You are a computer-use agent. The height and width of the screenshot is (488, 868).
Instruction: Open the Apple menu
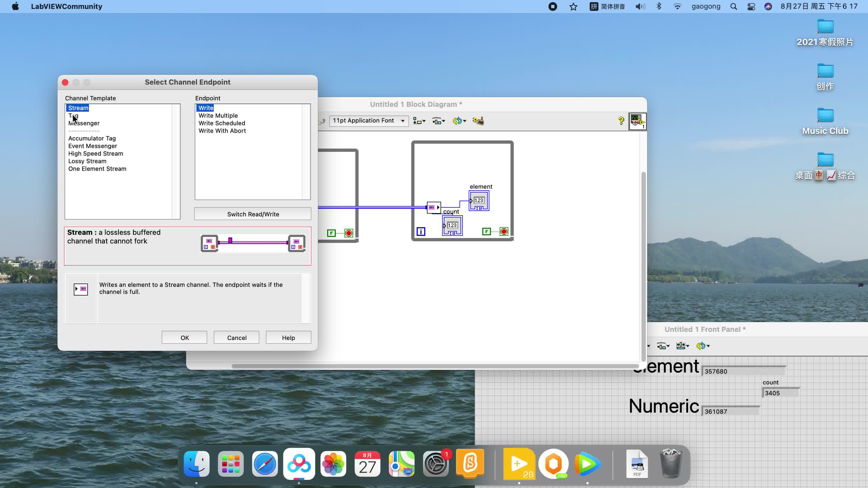(x=15, y=6)
